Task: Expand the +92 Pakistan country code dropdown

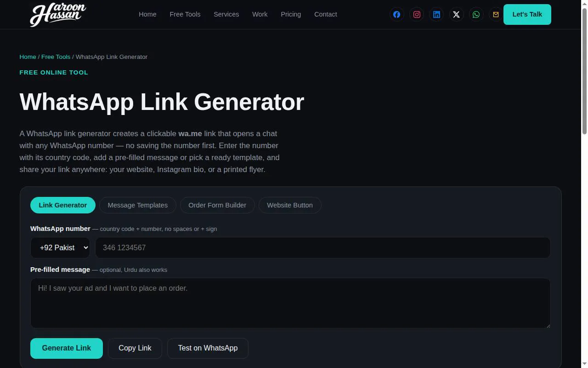Action: (60, 247)
